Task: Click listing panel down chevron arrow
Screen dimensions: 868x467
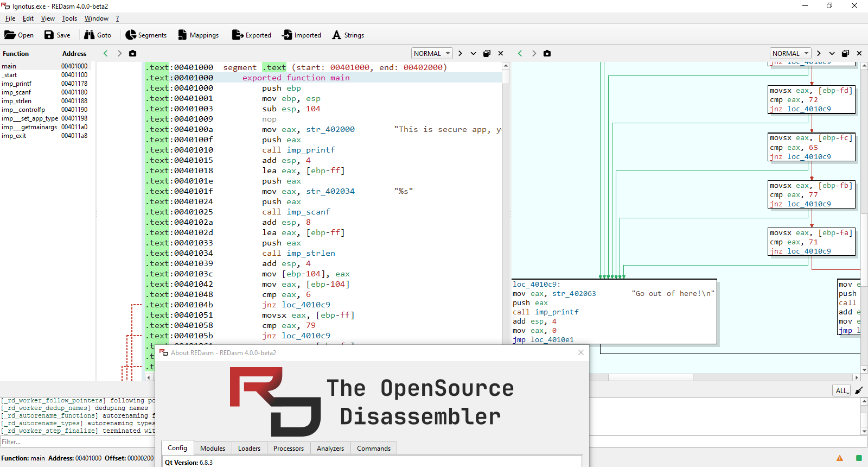Action: click(473, 53)
